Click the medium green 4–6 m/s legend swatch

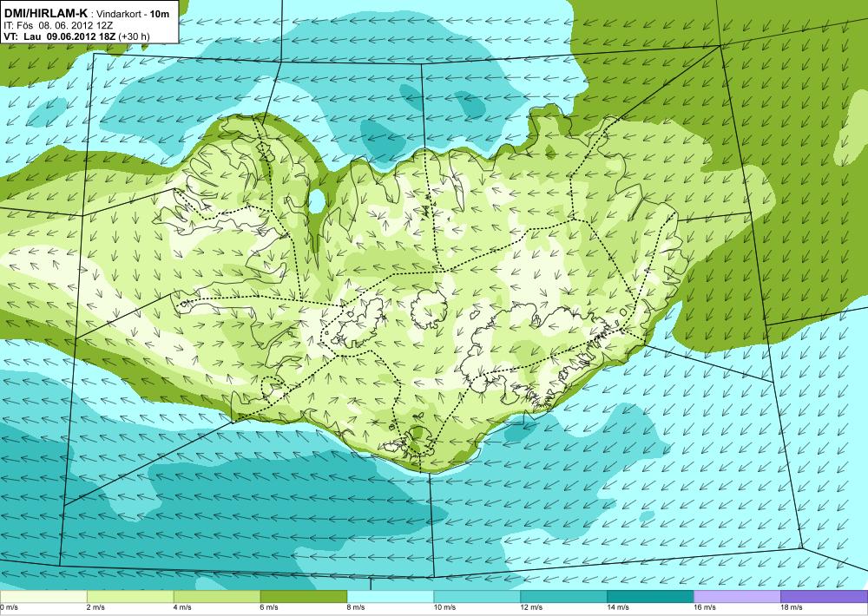click(217, 597)
